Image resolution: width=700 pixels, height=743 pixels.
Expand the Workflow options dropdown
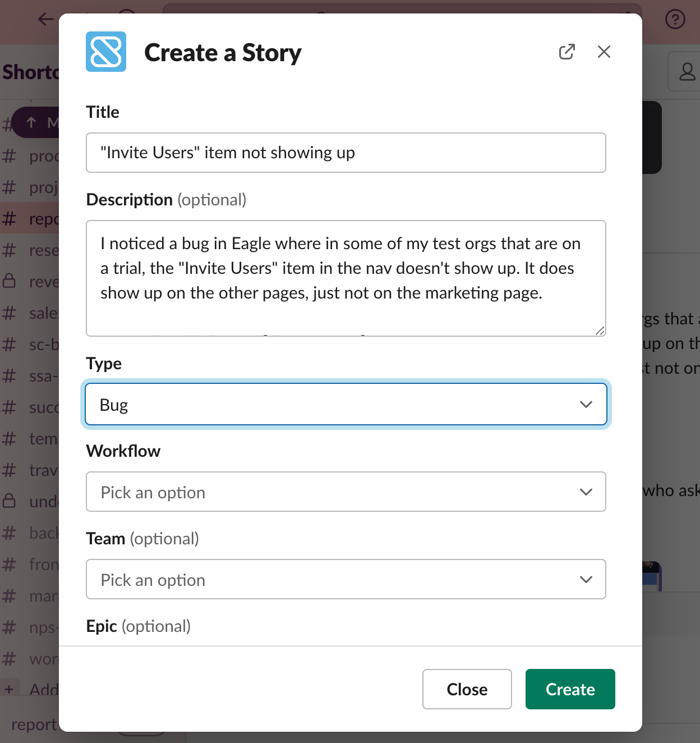click(x=346, y=492)
